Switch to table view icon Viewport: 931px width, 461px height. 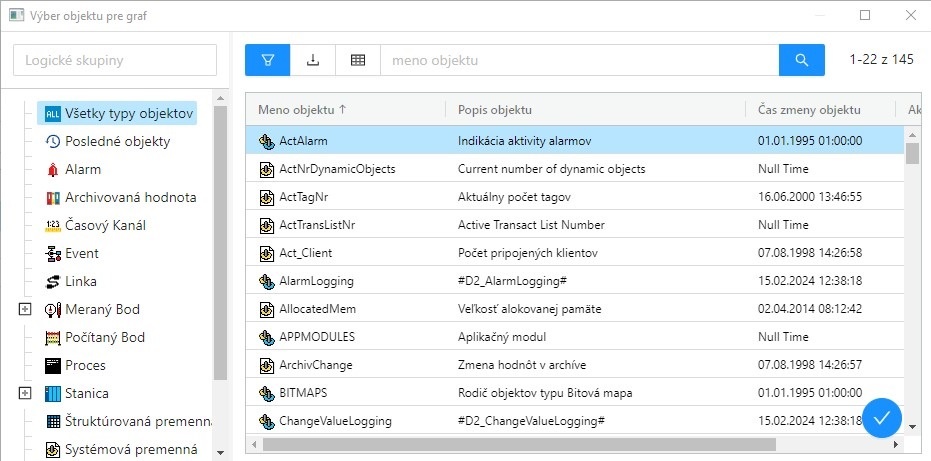[x=358, y=60]
